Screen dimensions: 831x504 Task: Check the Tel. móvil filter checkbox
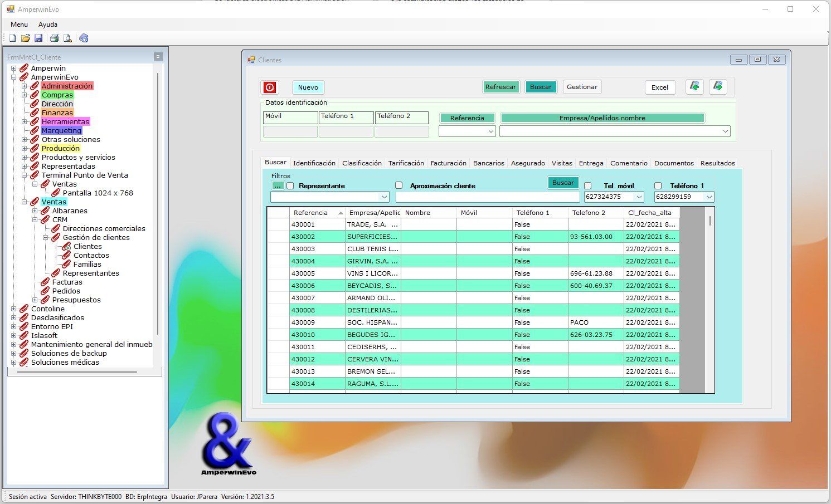coord(587,186)
